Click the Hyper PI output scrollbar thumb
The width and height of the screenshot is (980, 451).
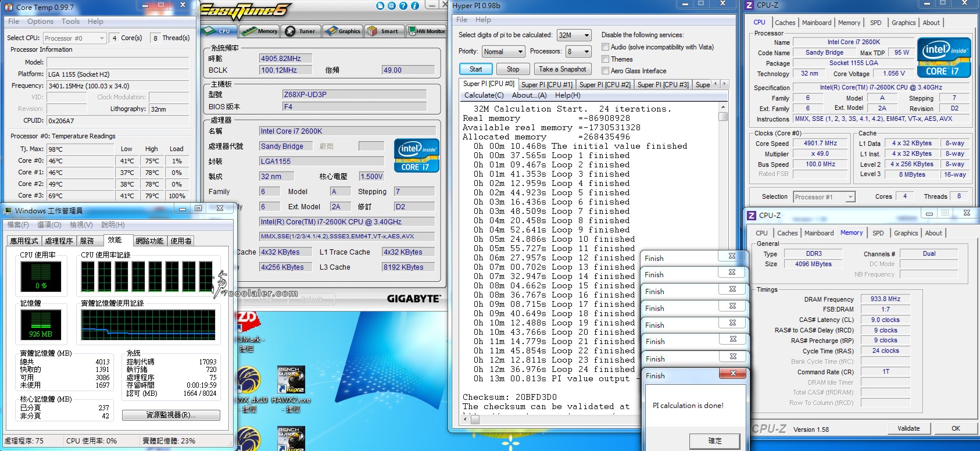coord(723,116)
